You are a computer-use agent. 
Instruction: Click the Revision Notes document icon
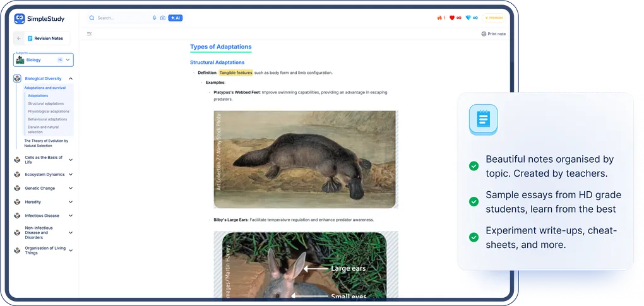coord(30,38)
